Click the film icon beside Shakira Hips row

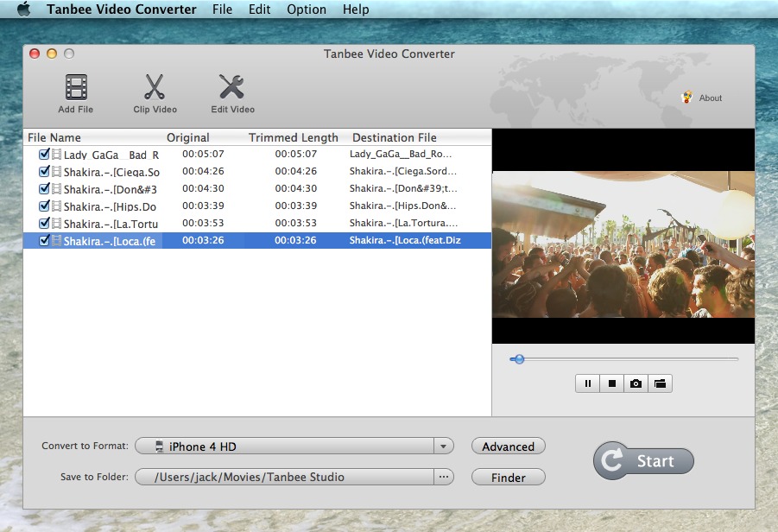[57, 206]
